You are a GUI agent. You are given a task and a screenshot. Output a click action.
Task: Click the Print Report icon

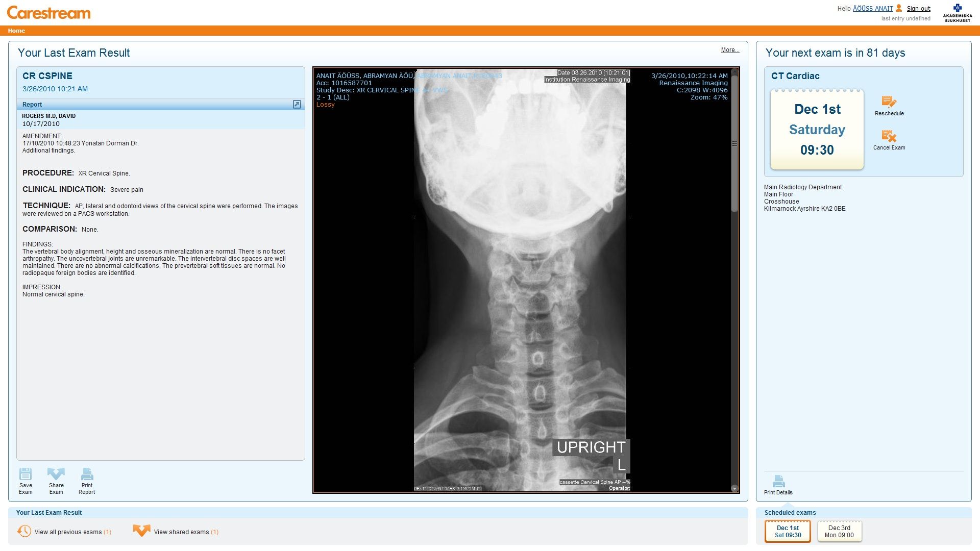87,474
